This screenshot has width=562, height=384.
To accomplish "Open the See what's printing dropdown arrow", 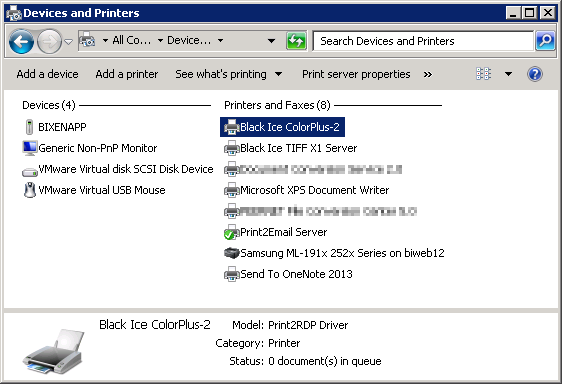I will pyautogui.click(x=278, y=74).
